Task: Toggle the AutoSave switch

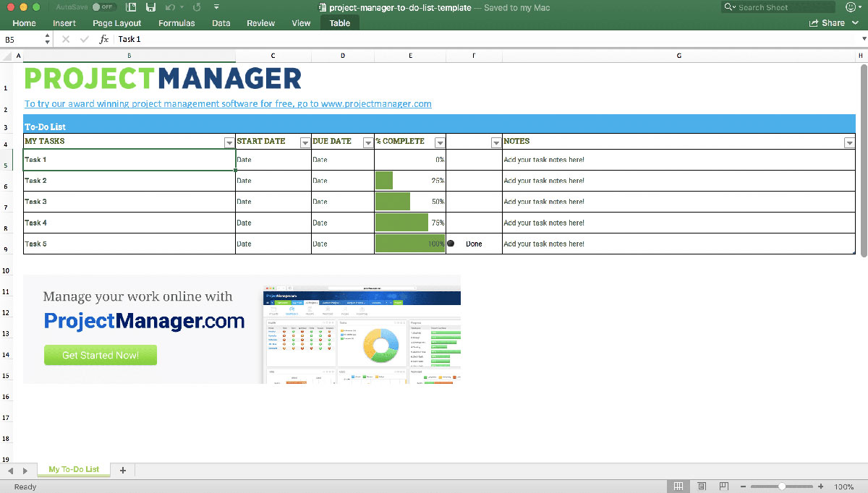Action: coord(104,7)
